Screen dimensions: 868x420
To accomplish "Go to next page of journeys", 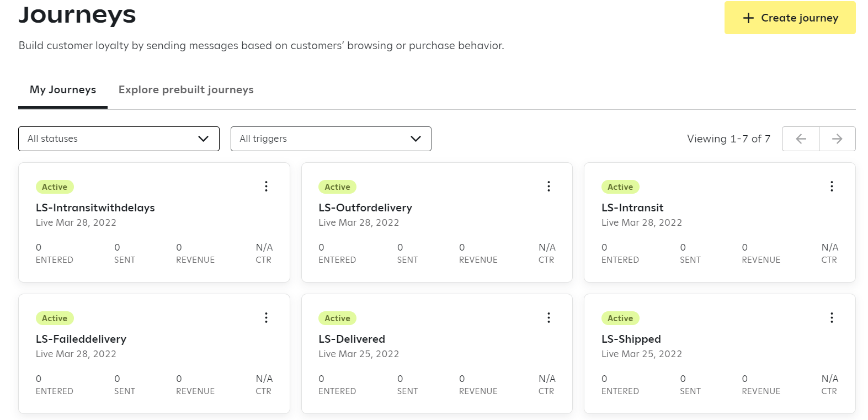I will 837,139.
